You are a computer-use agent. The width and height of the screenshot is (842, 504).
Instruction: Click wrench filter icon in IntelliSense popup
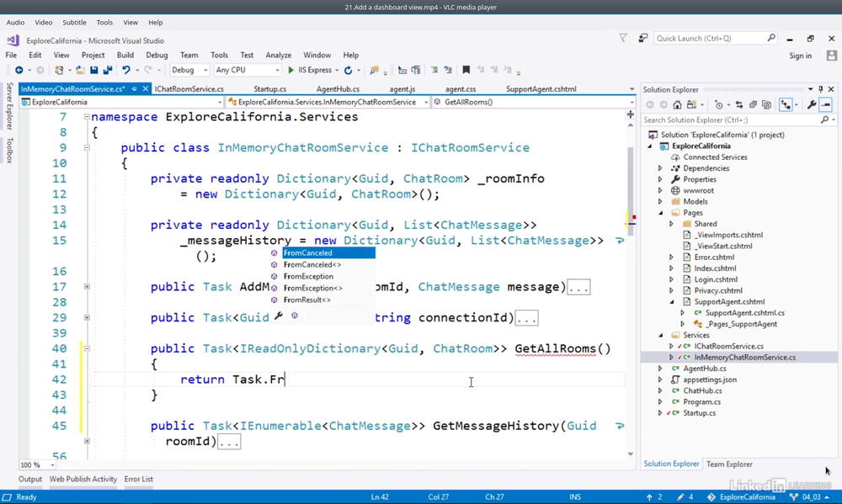pos(278,316)
